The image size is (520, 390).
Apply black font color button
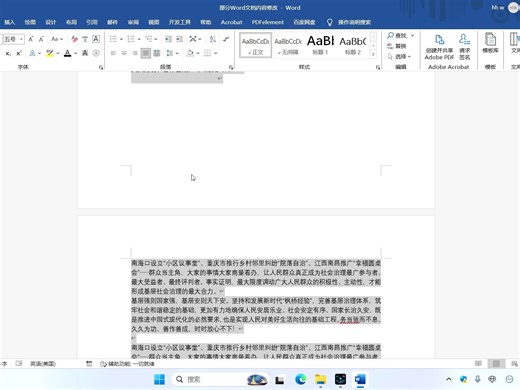point(68,53)
